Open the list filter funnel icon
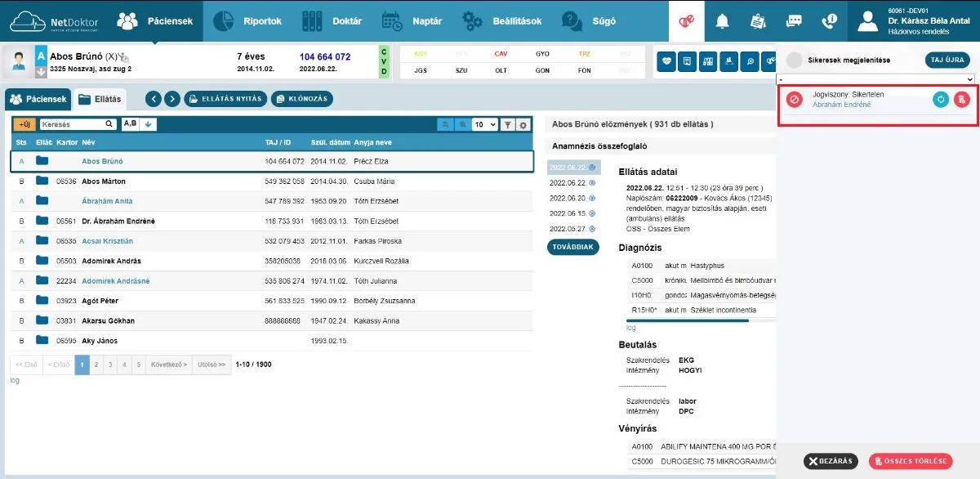The width and height of the screenshot is (980, 479). (507, 125)
